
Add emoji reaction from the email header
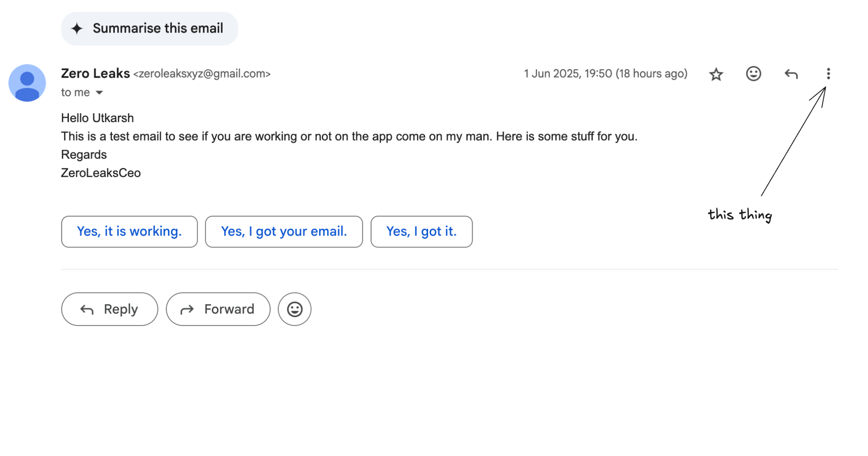753,74
